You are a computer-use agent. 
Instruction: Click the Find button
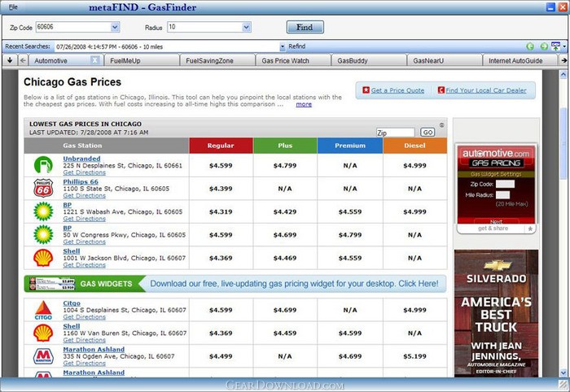(x=305, y=27)
